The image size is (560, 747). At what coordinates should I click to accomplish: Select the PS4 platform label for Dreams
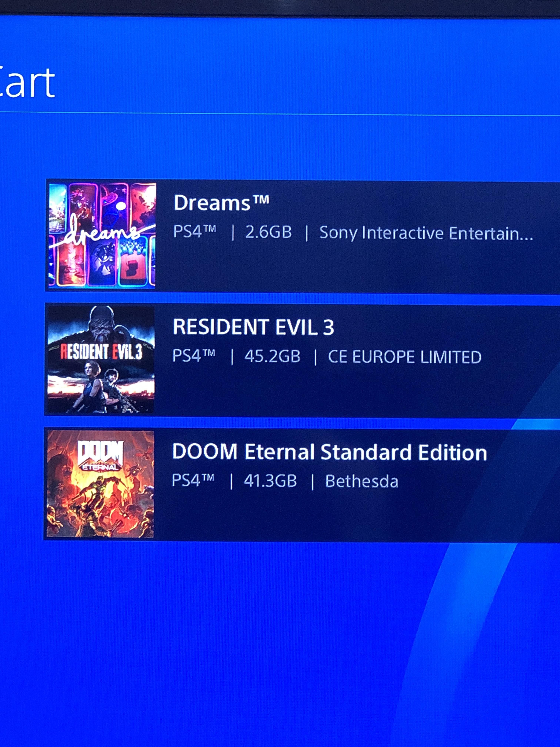tap(195, 232)
